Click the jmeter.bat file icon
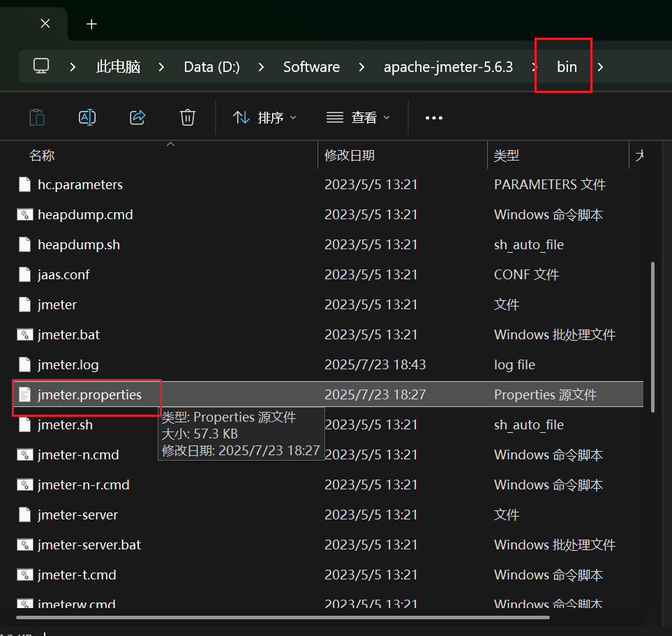Image resolution: width=672 pixels, height=636 pixels. (x=25, y=334)
